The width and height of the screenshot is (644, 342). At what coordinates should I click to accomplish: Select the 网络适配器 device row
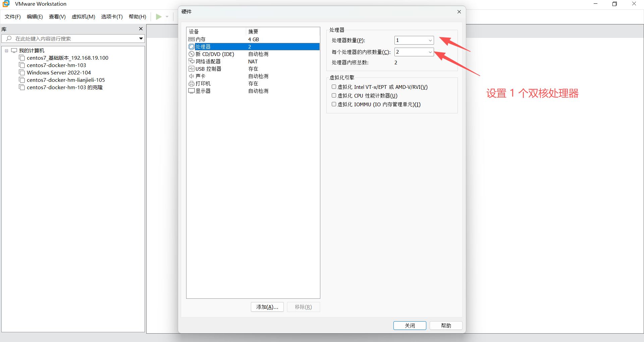point(253,61)
